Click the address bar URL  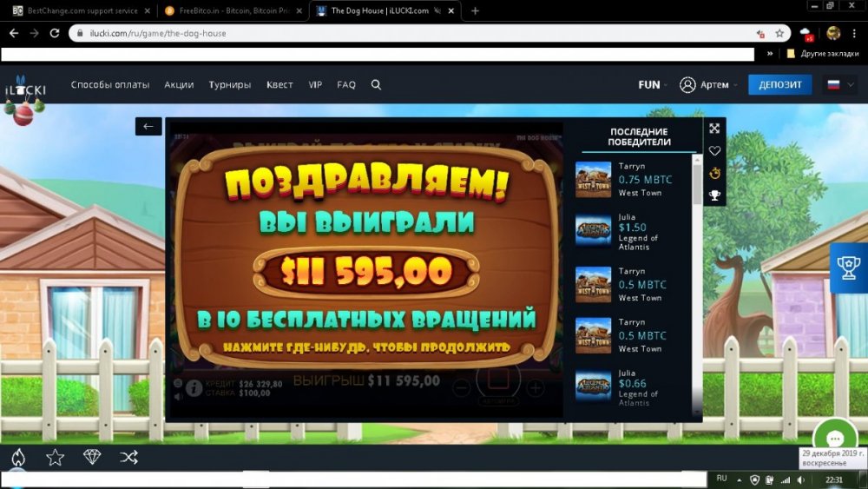(x=158, y=33)
